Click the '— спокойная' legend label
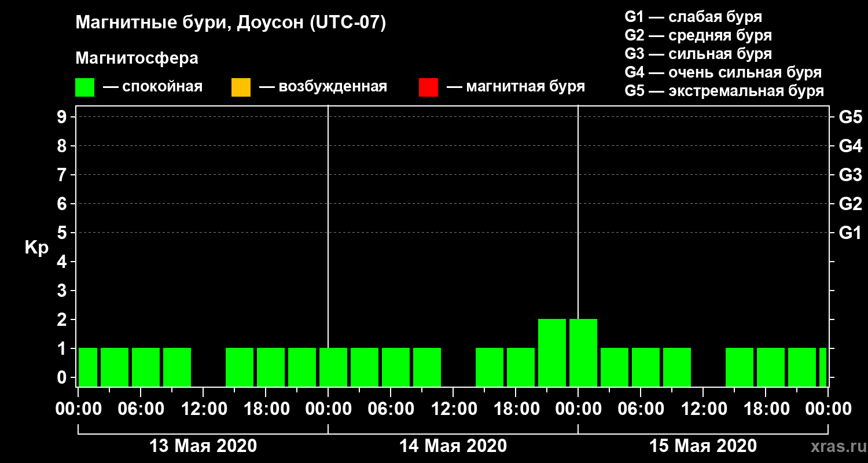This screenshot has width=868, height=463. [153, 87]
